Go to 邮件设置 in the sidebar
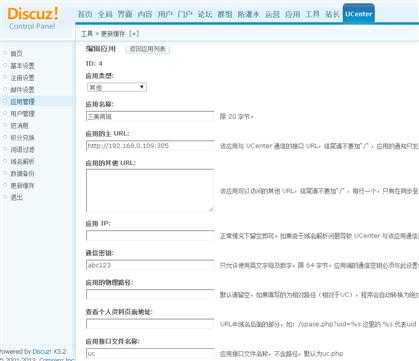 click(22, 90)
